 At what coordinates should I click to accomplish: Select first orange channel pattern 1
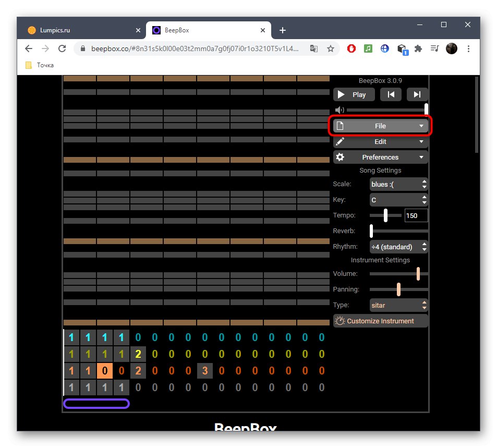[71, 371]
